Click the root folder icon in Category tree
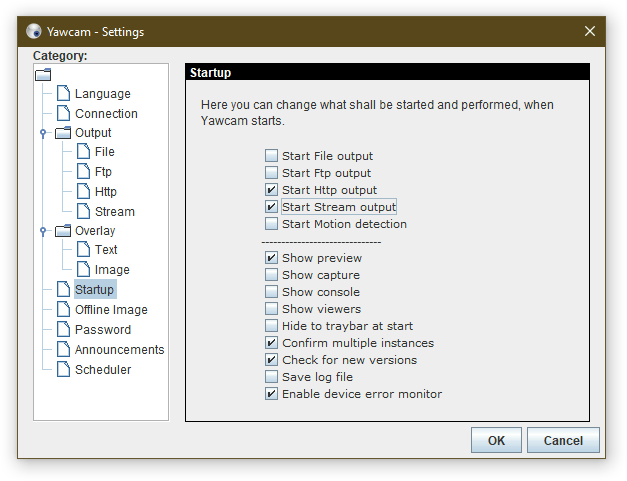Image resolution: width=627 pixels, height=481 pixels. point(43,74)
